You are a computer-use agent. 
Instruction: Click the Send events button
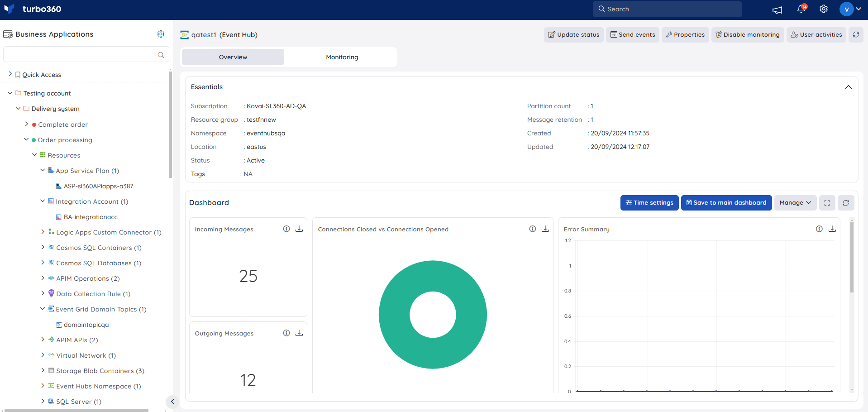[633, 35]
